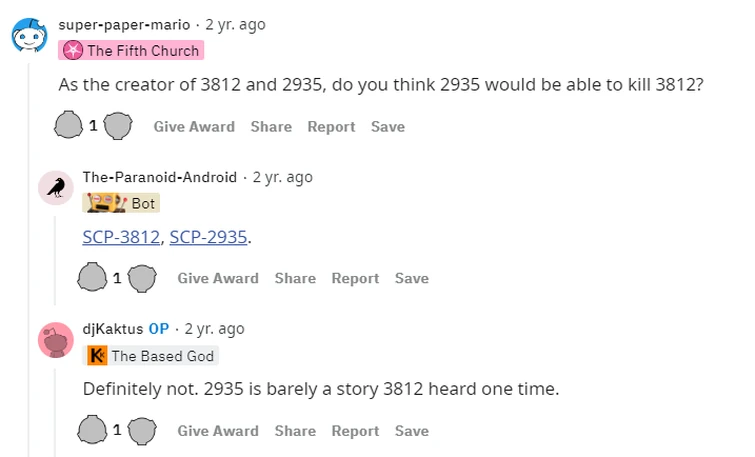Open The-Paranoid-Android's crow avatar
The width and height of the screenshot is (755, 457).
coord(55,188)
